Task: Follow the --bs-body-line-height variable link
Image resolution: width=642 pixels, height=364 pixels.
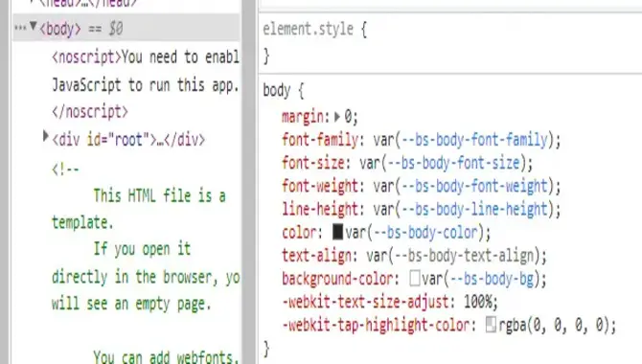Action: pyautogui.click(x=475, y=210)
